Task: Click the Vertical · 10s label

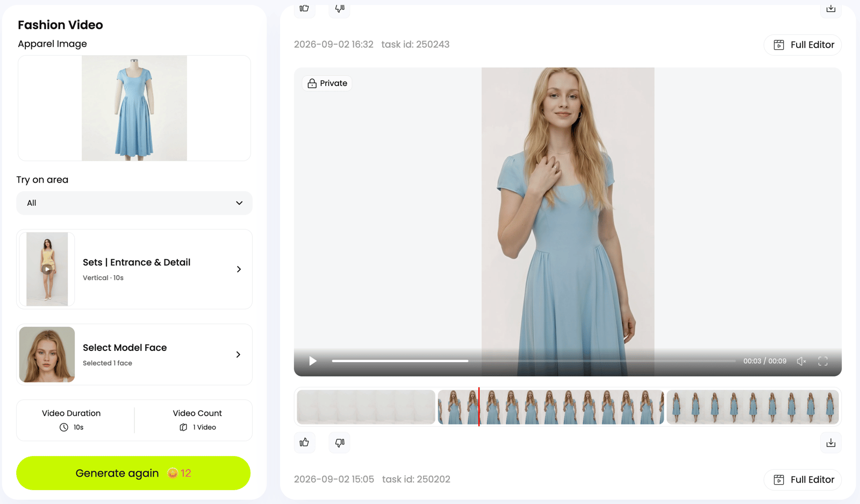Action: (x=103, y=278)
